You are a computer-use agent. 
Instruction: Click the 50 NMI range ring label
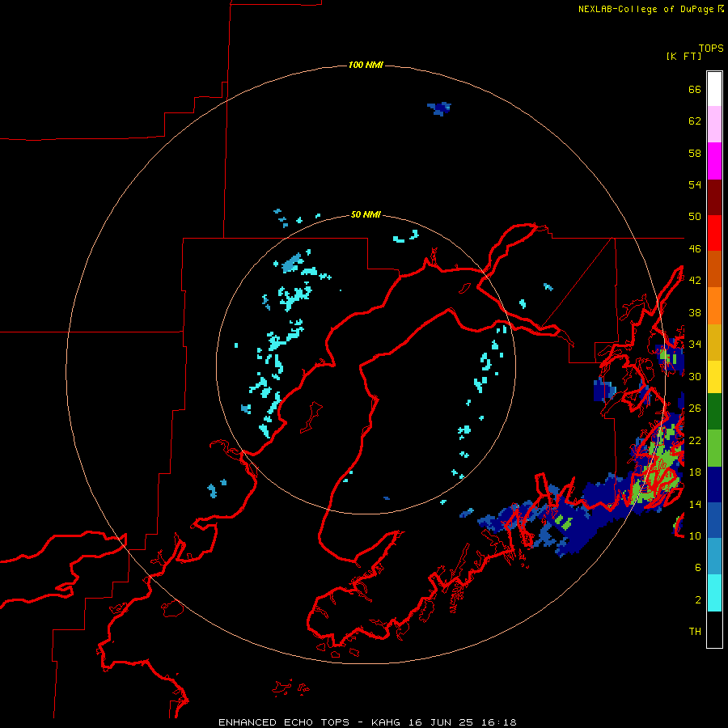pyautogui.click(x=366, y=214)
